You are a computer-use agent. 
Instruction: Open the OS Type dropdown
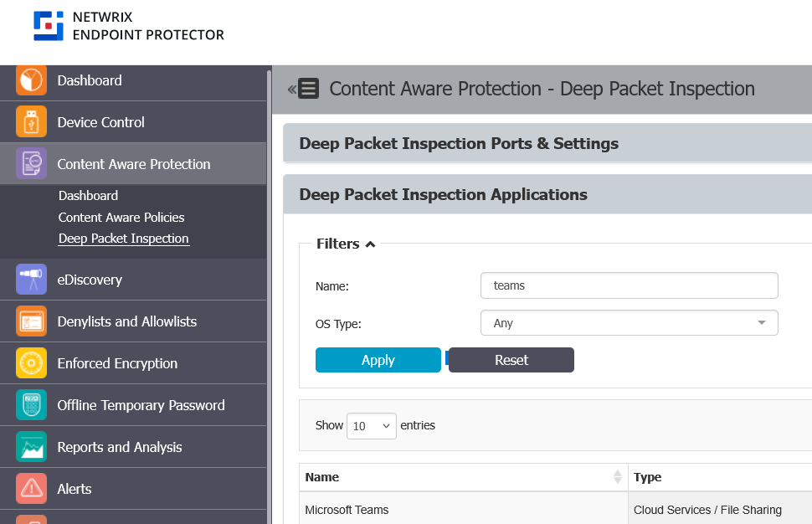[761, 322]
